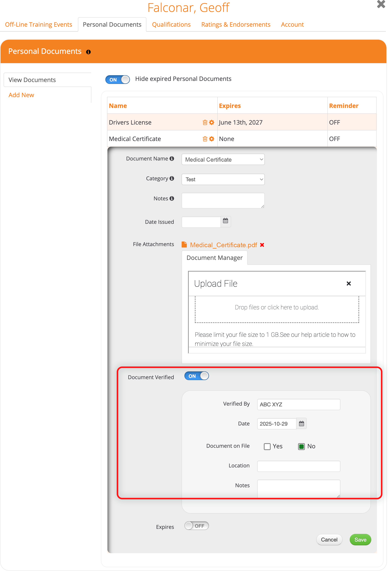Enable the Expires toggle

[x=196, y=526]
